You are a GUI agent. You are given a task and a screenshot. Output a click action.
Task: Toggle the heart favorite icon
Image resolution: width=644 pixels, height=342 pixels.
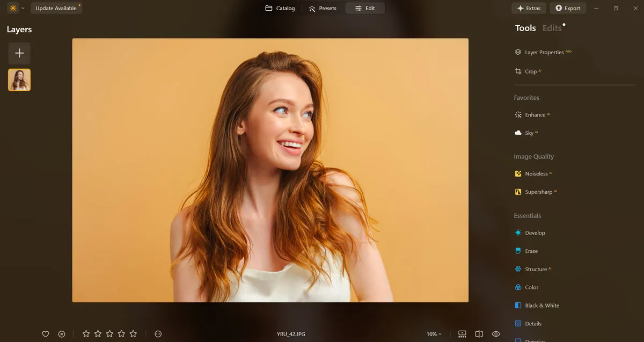(46, 334)
